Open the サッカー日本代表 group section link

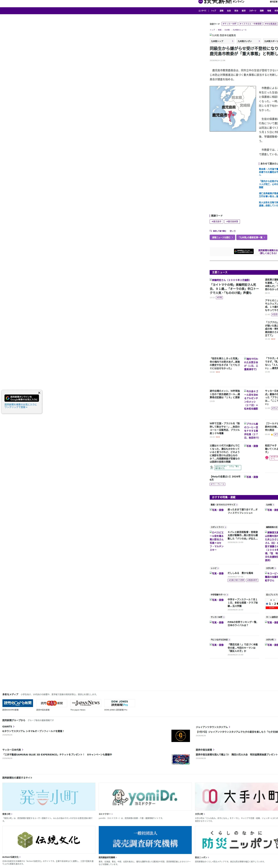pos(13,750)
